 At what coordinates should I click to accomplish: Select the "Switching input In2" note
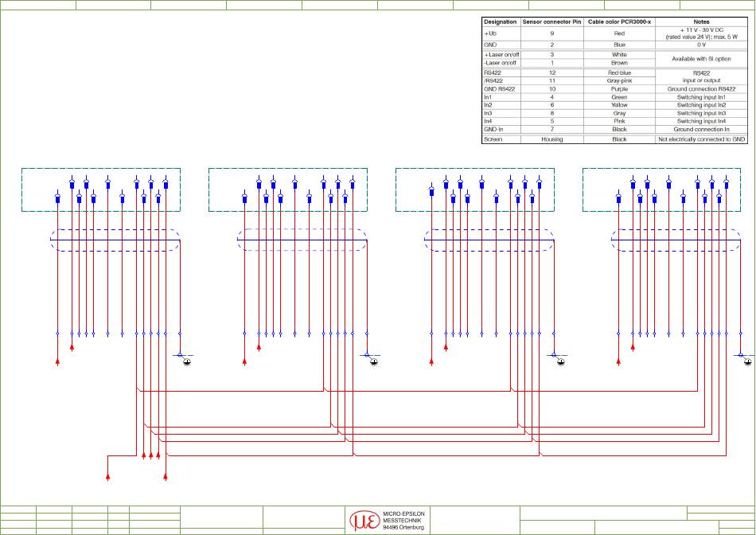tap(702, 105)
